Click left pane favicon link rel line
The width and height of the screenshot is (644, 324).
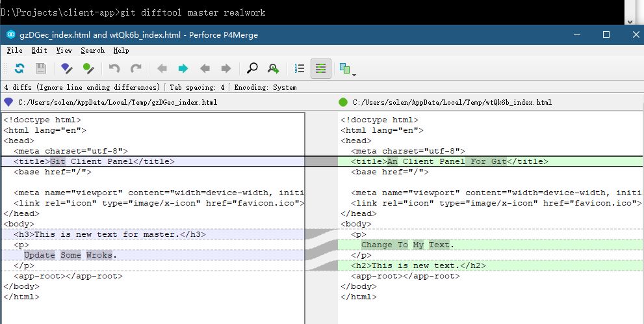159,203
